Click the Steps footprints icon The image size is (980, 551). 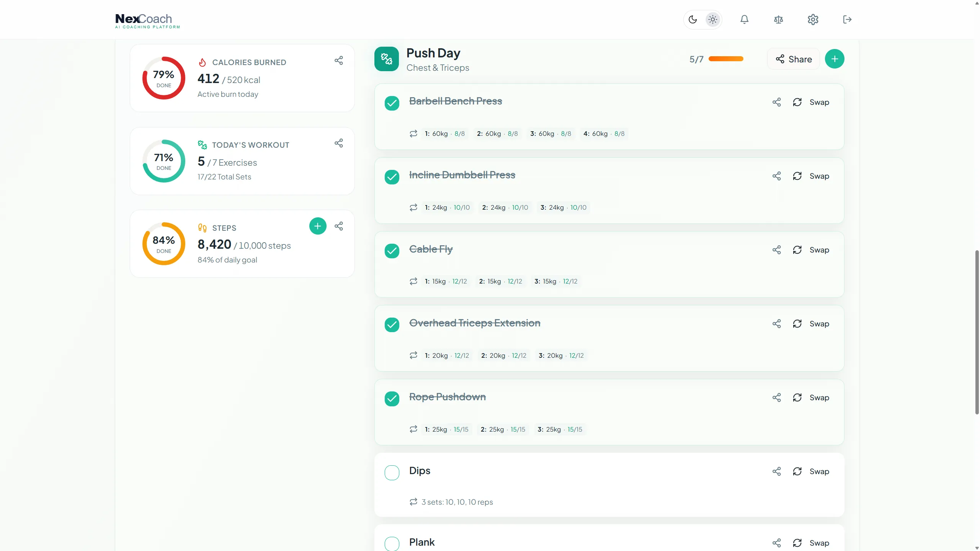(x=203, y=228)
